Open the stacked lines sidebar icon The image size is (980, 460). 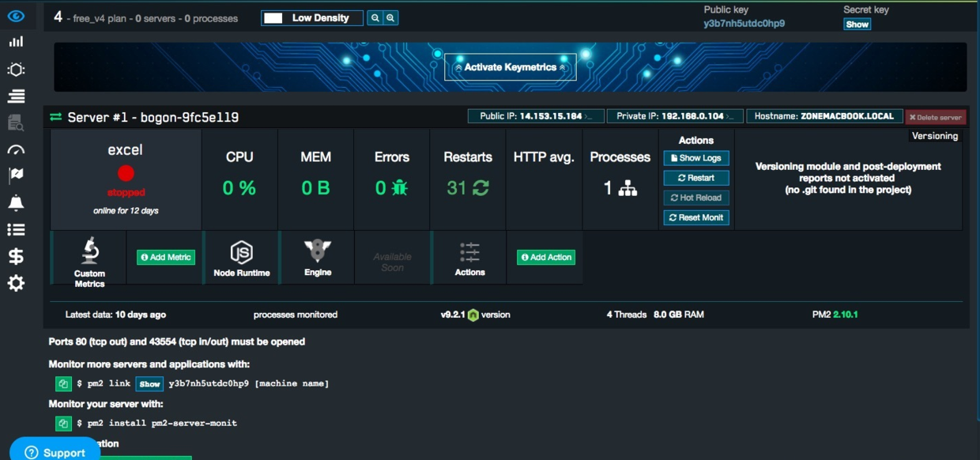tap(16, 96)
